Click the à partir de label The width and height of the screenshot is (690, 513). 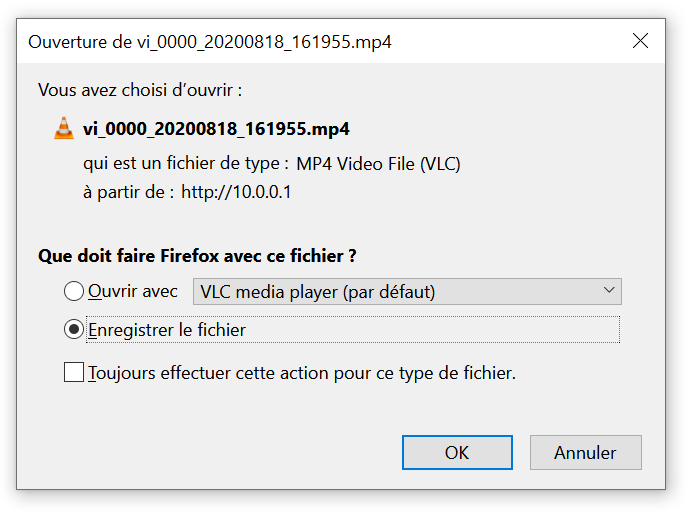[128, 192]
